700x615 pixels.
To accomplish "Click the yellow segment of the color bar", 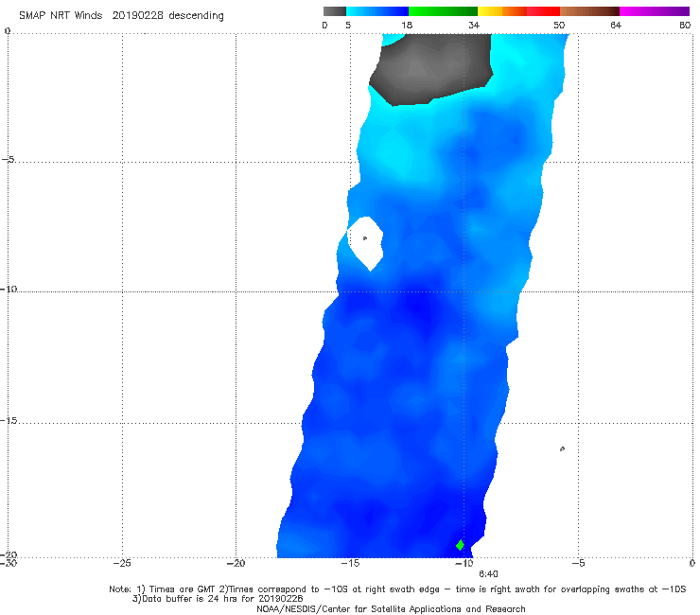I will 490,11.
